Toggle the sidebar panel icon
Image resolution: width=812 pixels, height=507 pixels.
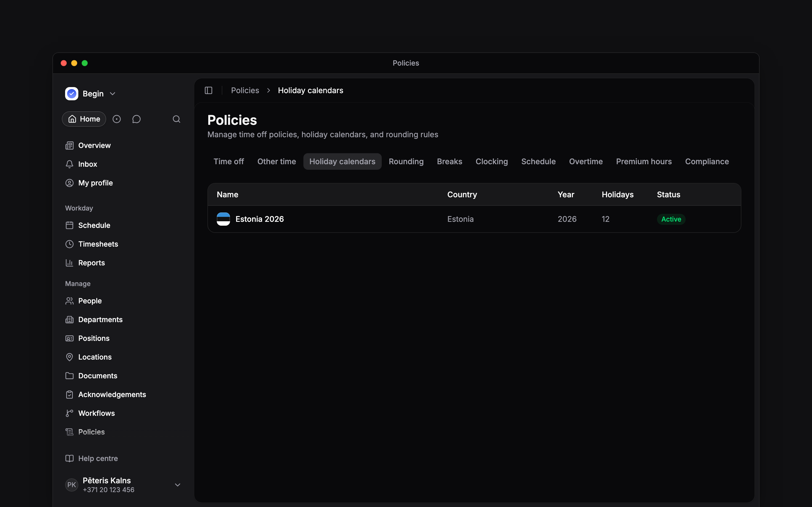coord(208,91)
